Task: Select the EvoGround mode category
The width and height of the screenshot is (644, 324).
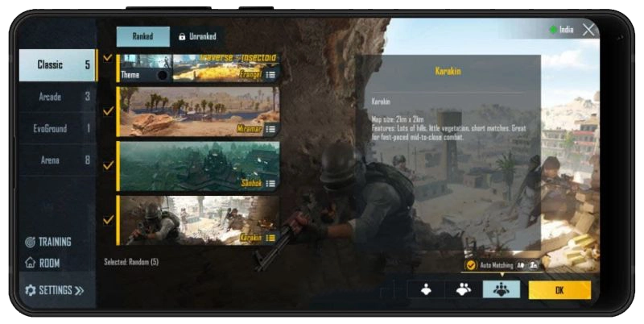Action: (57, 128)
